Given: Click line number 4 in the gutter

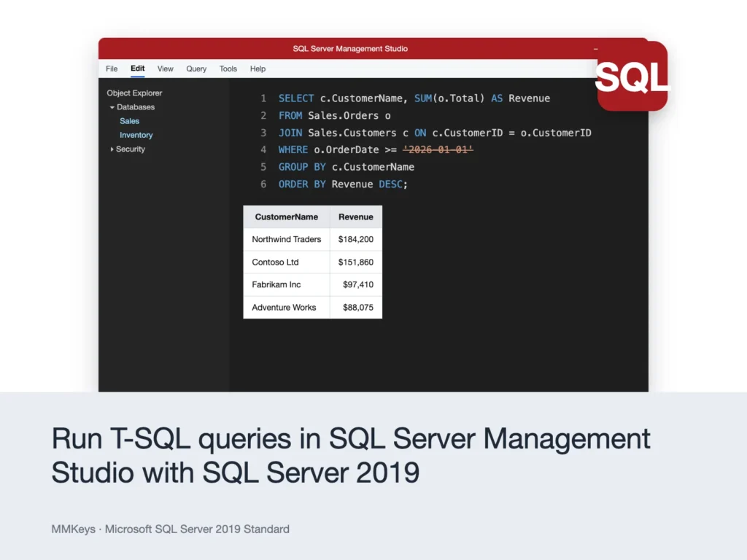Looking at the screenshot, I should click(x=263, y=149).
